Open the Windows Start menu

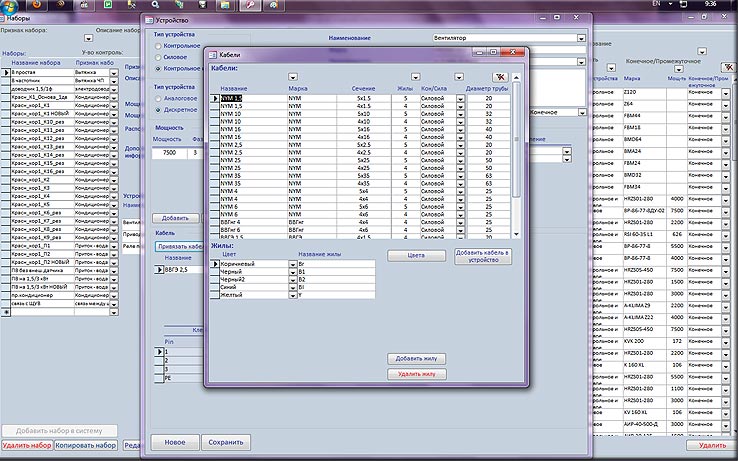pos(9,6)
